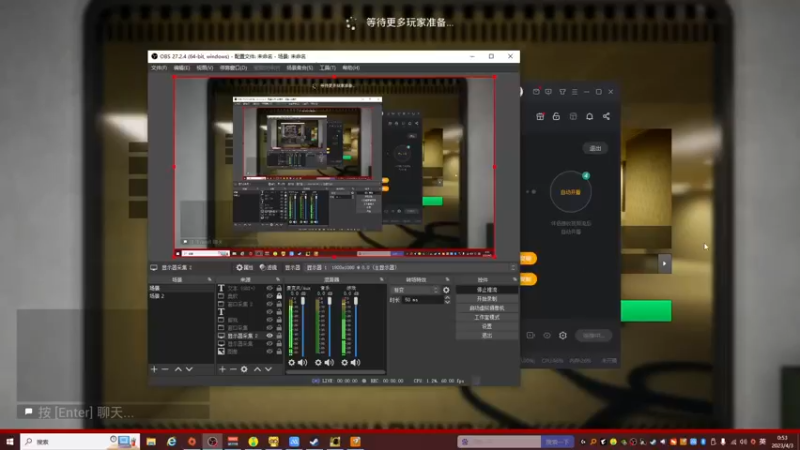Image resolution: width=800 pixels, height=450 pixels.
Task: Open the funnel icon in side app title bar
Action: click(562, 92)
